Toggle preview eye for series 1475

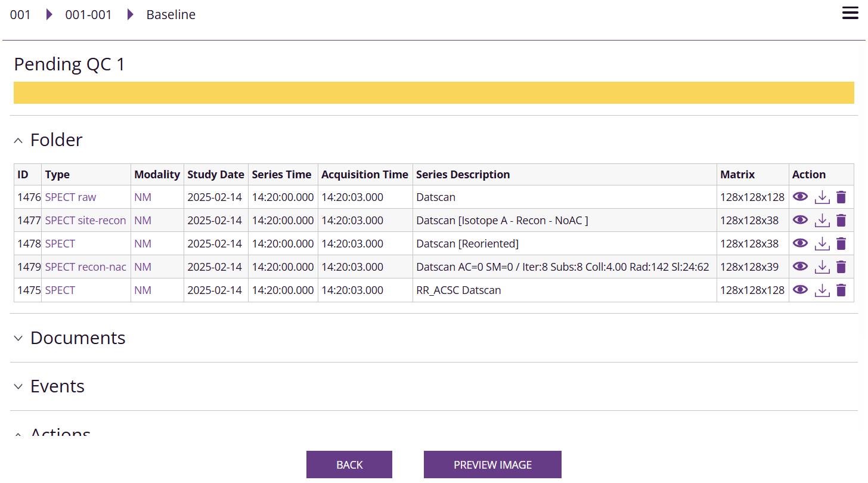click(800, 290)
